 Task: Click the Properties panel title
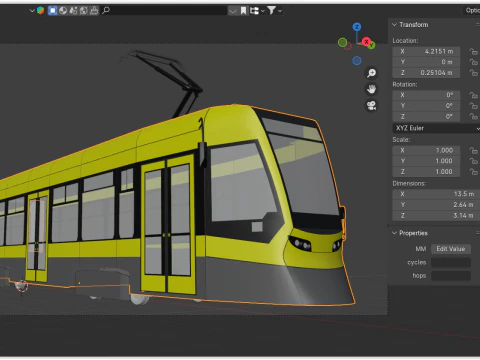coord(413,233)
